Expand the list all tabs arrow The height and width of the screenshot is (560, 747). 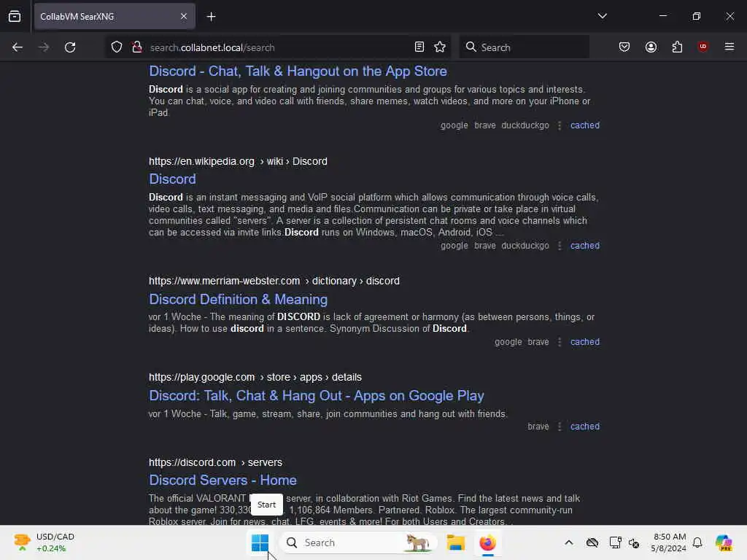pos(602,16)
